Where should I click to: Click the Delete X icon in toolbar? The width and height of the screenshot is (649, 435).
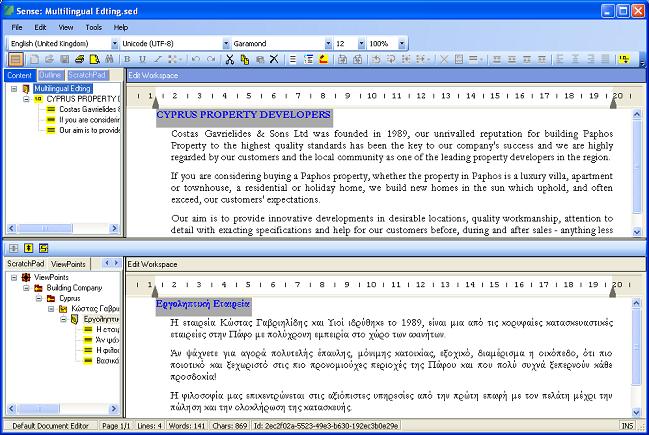coord(274,60)
